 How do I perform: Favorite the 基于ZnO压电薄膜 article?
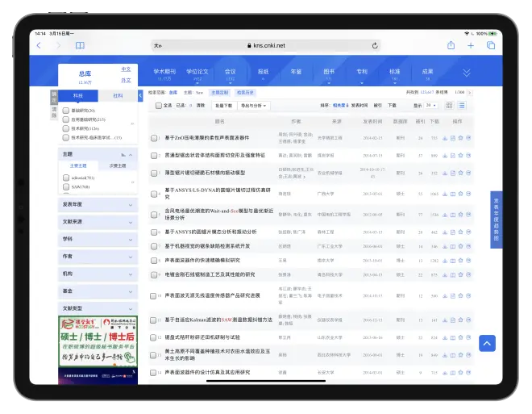[460, 138]
